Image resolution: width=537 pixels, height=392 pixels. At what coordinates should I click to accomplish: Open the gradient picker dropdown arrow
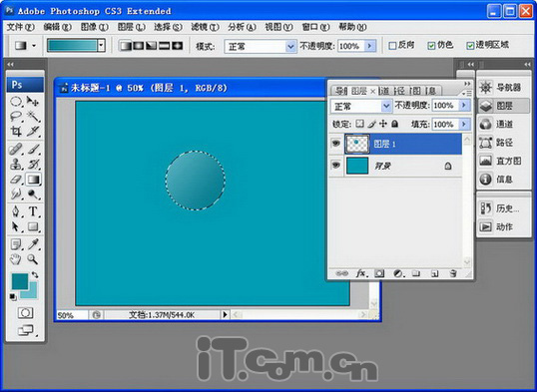[101, 46]
